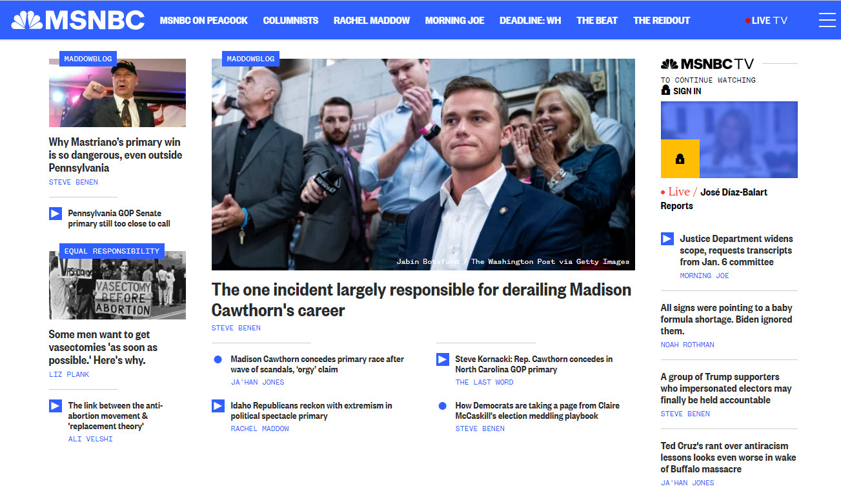The height and width of the screenshot is (504, 841).
Task: Click the MSNBC peacock logo in header
Action: click(x=78, y=20)
